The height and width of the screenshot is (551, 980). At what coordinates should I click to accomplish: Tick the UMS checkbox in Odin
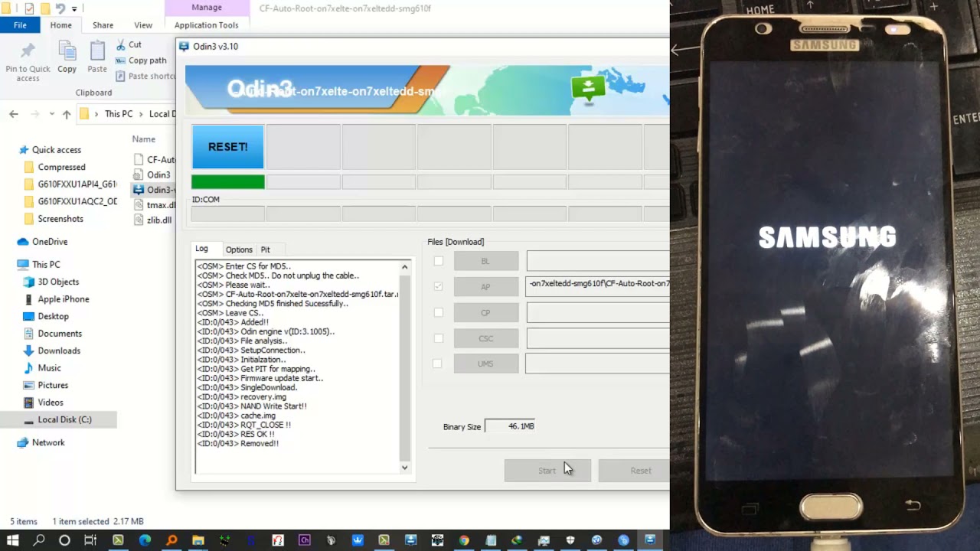[437, 364]
